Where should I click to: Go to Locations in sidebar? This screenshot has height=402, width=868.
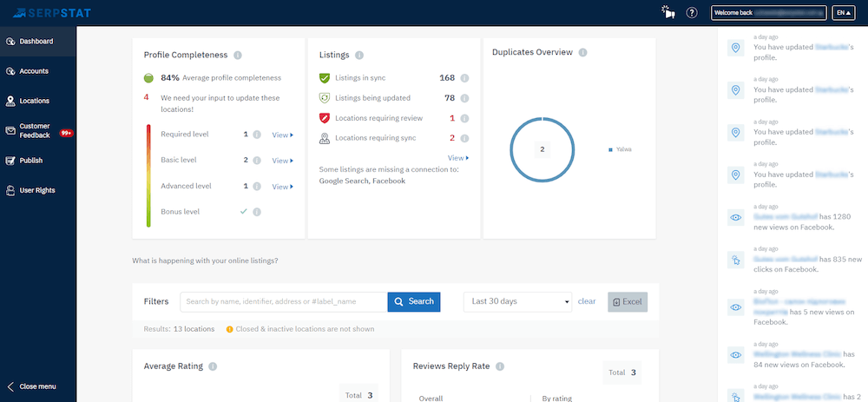pos(35,101)
